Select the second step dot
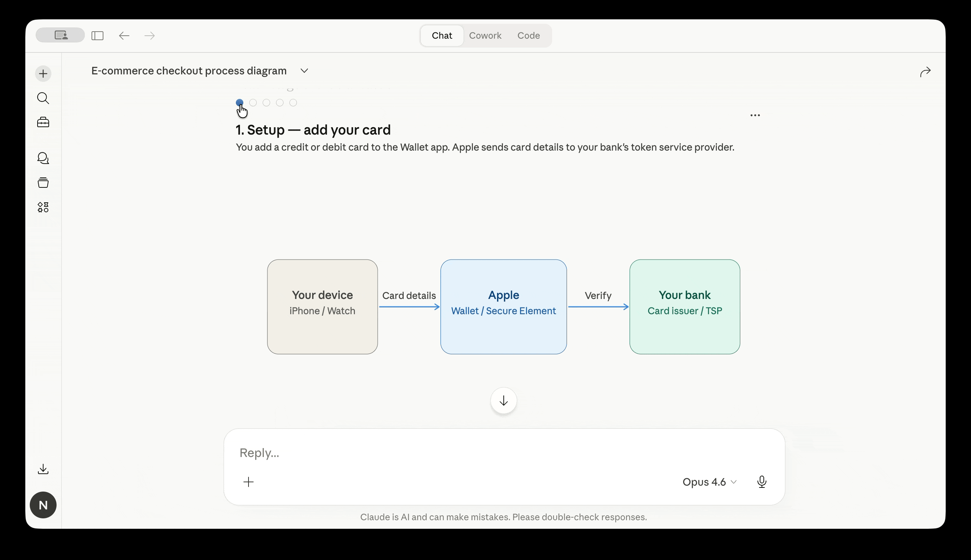Image resolution: width=971 pixels, height=560 pixels. coord(253,103)
